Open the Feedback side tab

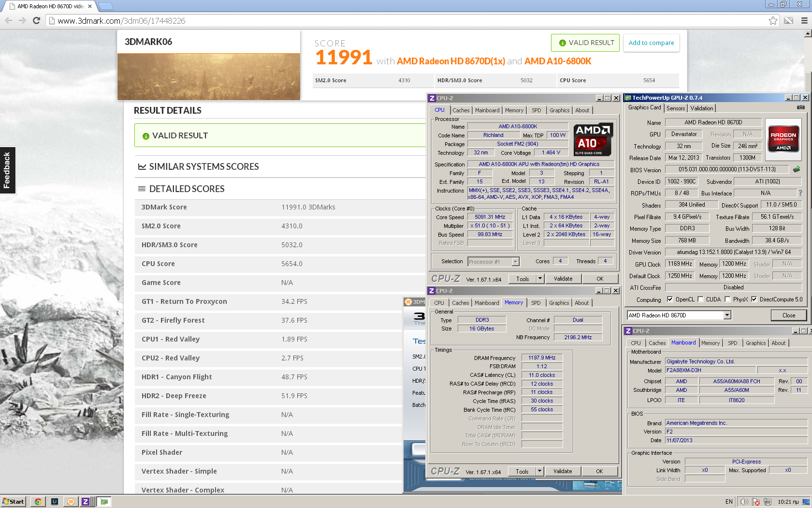pos(7,170)
